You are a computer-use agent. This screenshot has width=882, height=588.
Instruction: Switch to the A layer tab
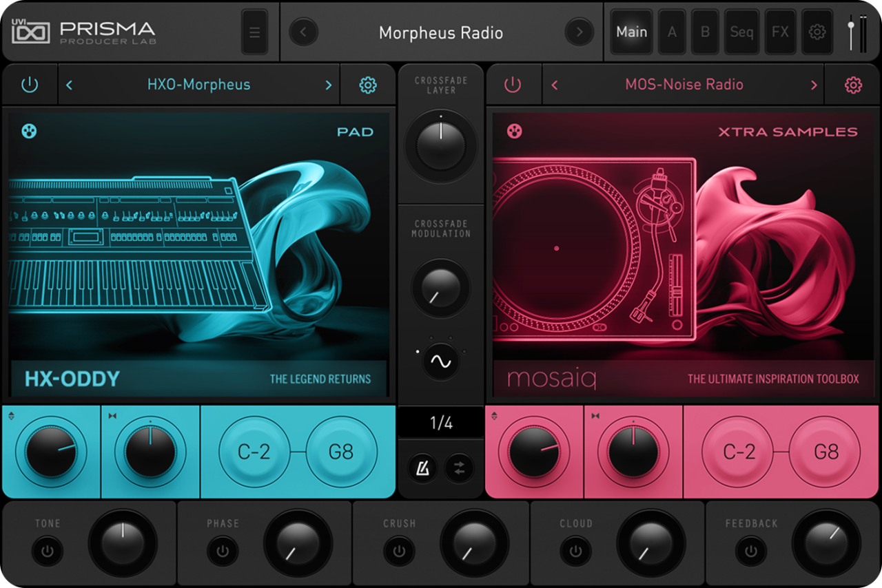[671, 32]
